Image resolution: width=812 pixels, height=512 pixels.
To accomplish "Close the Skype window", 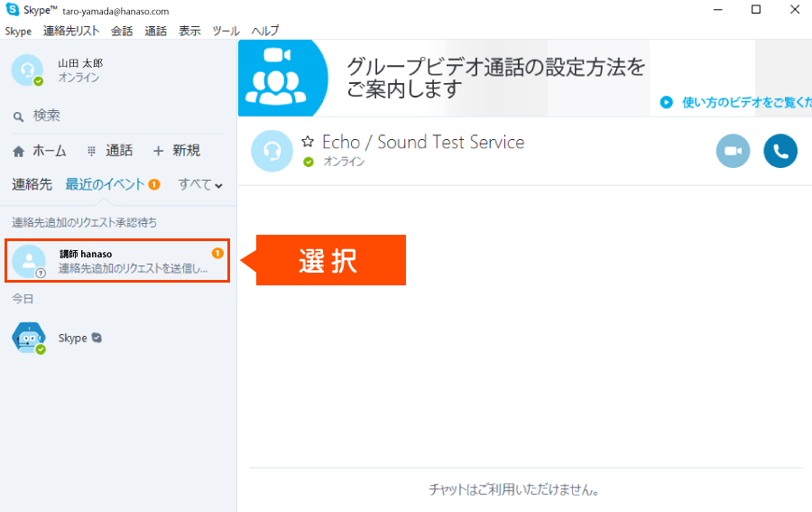I will coord(795,10).
